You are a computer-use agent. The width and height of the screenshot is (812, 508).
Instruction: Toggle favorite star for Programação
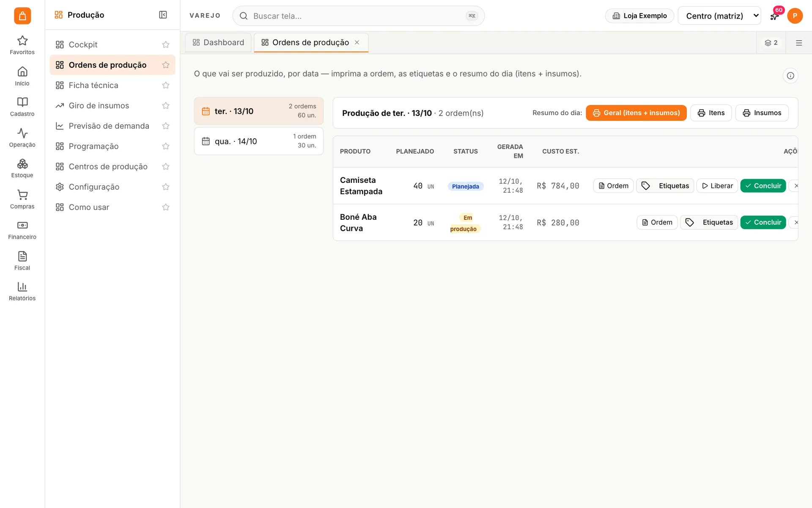pos(166,146)
